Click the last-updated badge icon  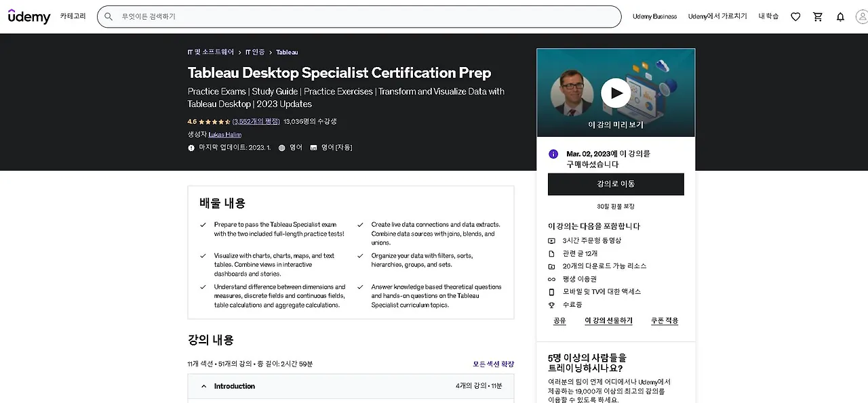[191, 148]
